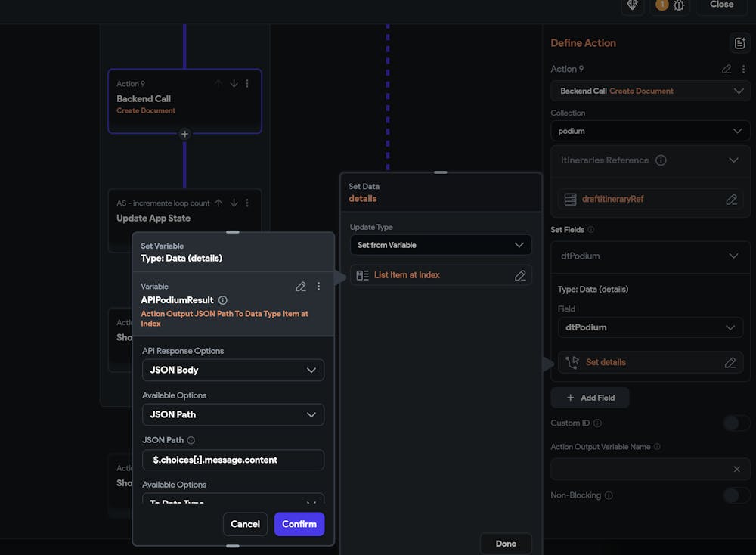Click the Set details label
Screen dimensions: 756x555
coord(606,363)
